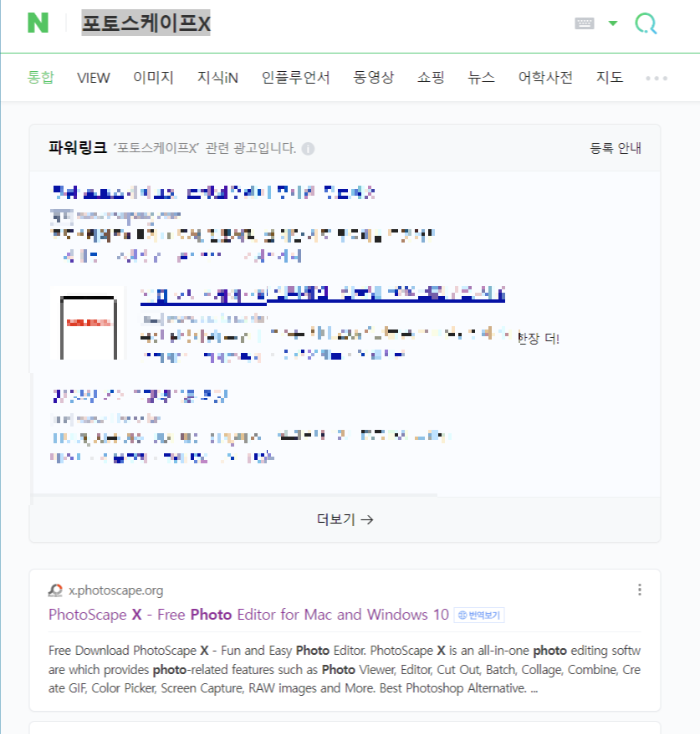The width and height of the screenshot is (700, 734).
Task: Expand the search history dropdown arrow
Action: (613, 23)
